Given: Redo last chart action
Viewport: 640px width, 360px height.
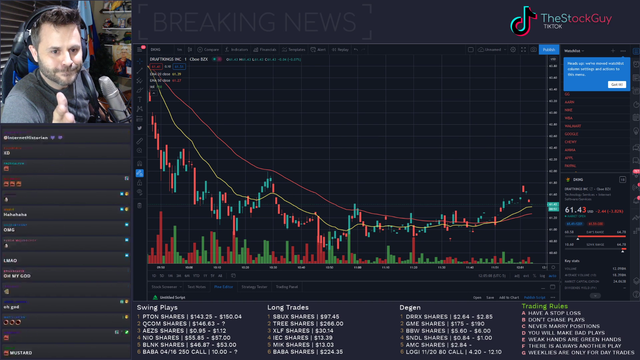Looking at the screenshot, I should (x=363, y=49).
